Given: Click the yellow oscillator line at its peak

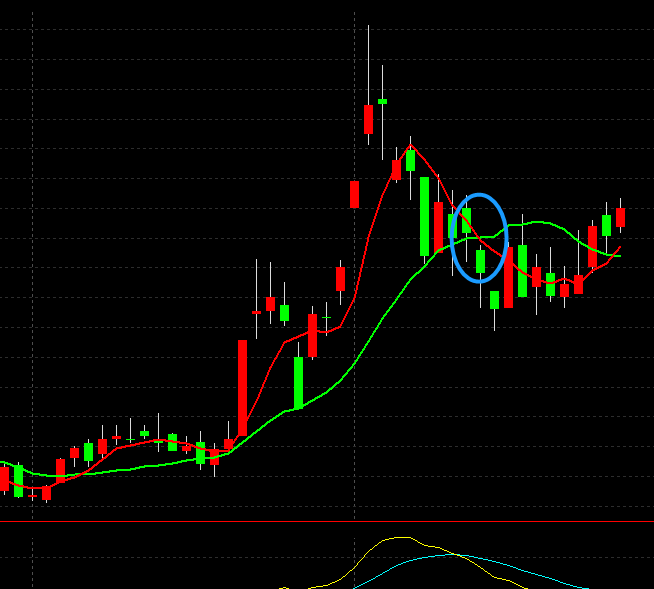Looking at the screenshot, I should 400,538.
